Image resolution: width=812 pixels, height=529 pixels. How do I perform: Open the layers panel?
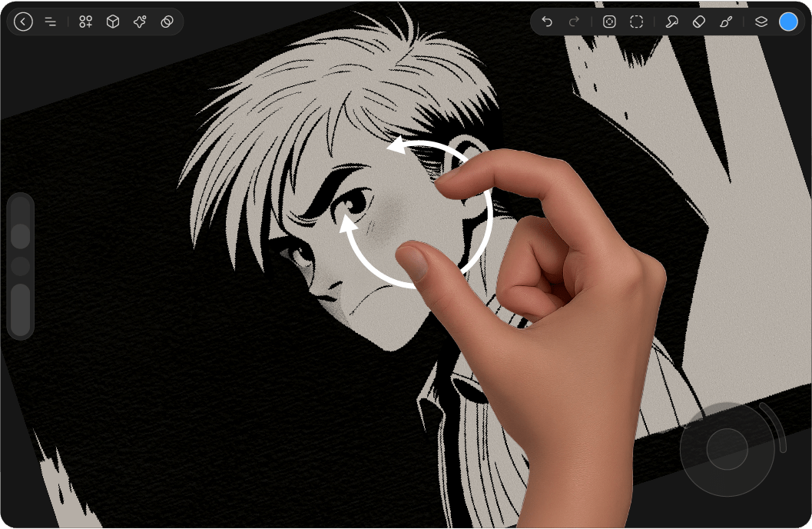pos(761,22)
